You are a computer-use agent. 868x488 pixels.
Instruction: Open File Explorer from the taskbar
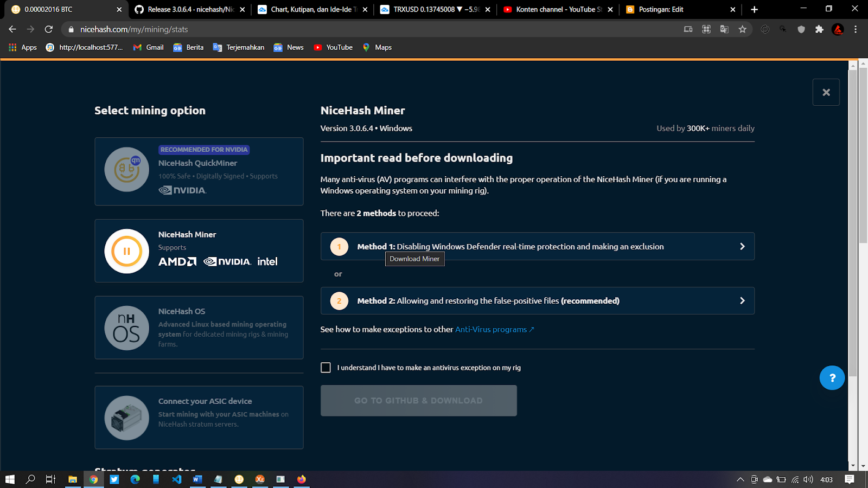[x=73, y=479]
